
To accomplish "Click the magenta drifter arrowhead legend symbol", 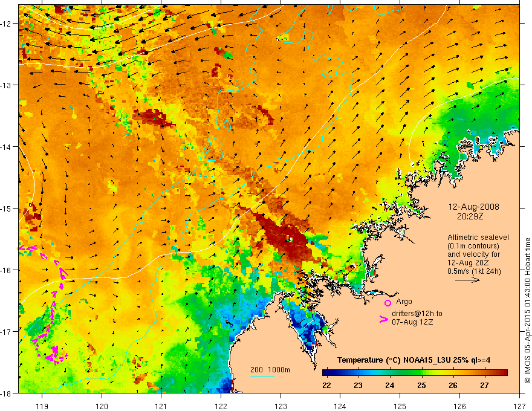I will [384, 319].
